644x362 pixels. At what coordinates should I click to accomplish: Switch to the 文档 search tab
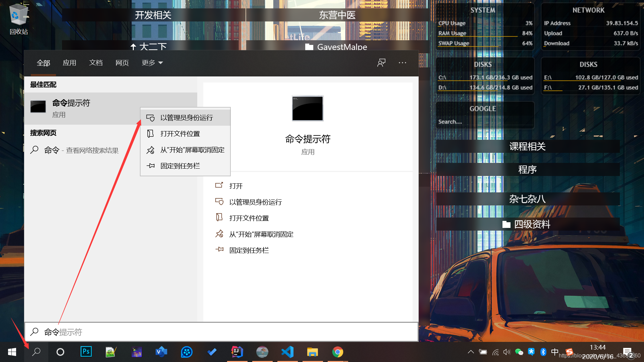(x=96, y=63)
